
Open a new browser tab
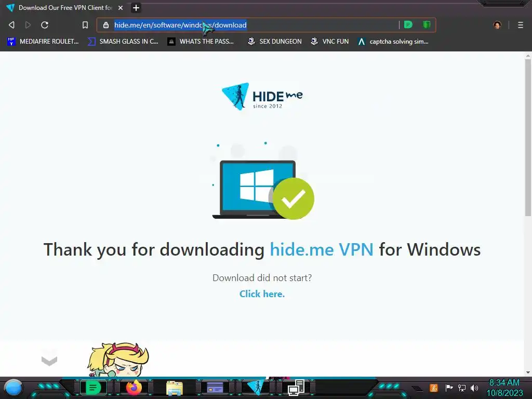(136, 8)
